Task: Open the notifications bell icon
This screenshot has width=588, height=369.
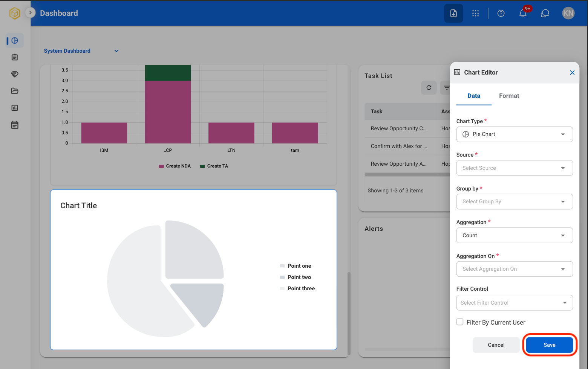Action: coord(523,14)
